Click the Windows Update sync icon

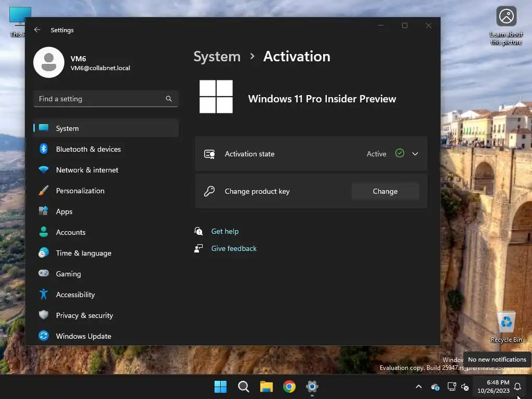click(44, 336)
